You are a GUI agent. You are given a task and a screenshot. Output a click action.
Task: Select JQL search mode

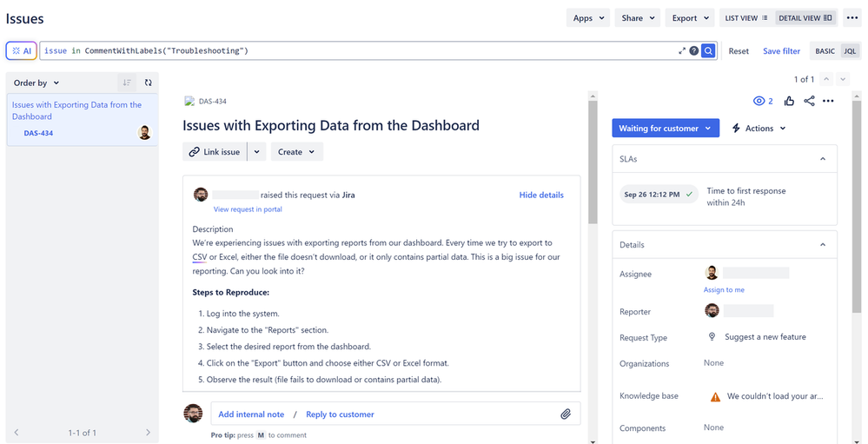coord(850,51)
